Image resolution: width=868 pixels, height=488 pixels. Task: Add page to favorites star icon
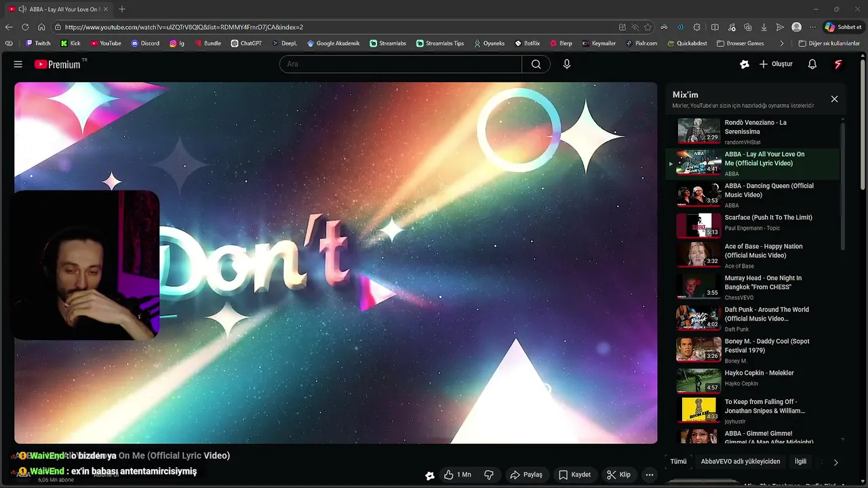648,27
